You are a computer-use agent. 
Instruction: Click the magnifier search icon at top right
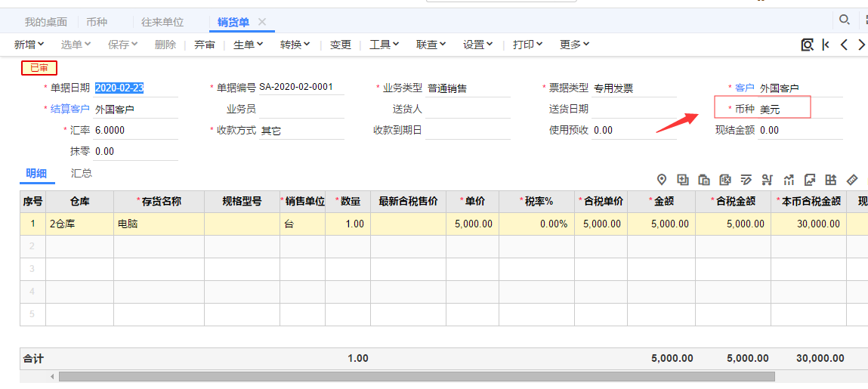click(845, 19)
